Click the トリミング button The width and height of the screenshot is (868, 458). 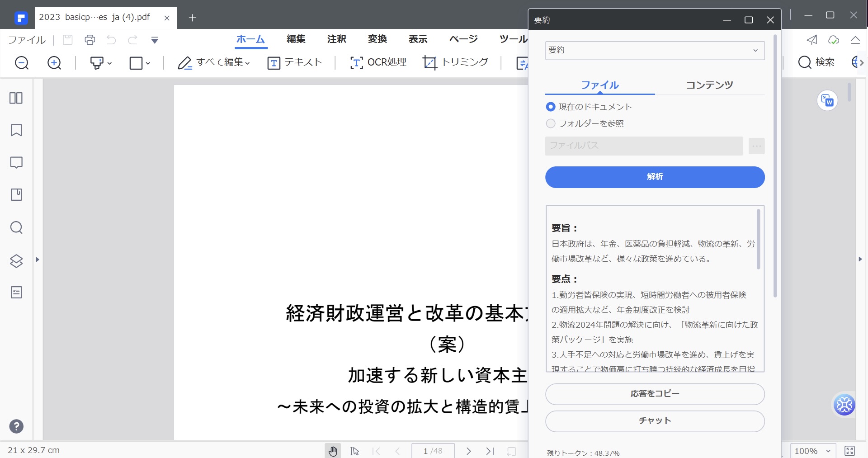456,62
